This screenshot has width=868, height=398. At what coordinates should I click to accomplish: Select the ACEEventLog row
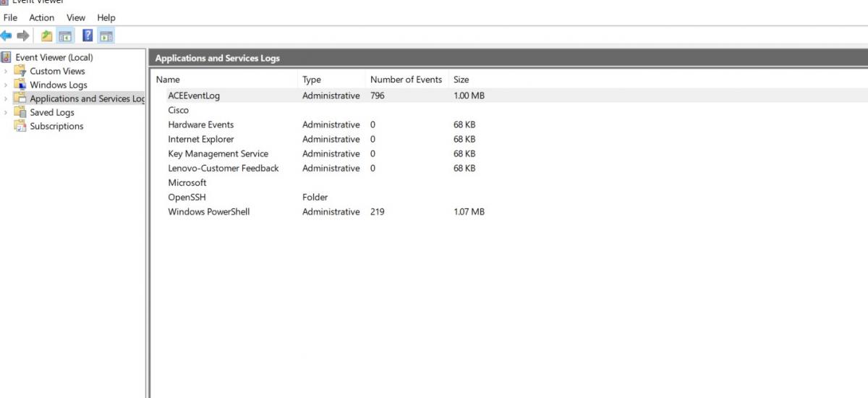tap(509, 96)
